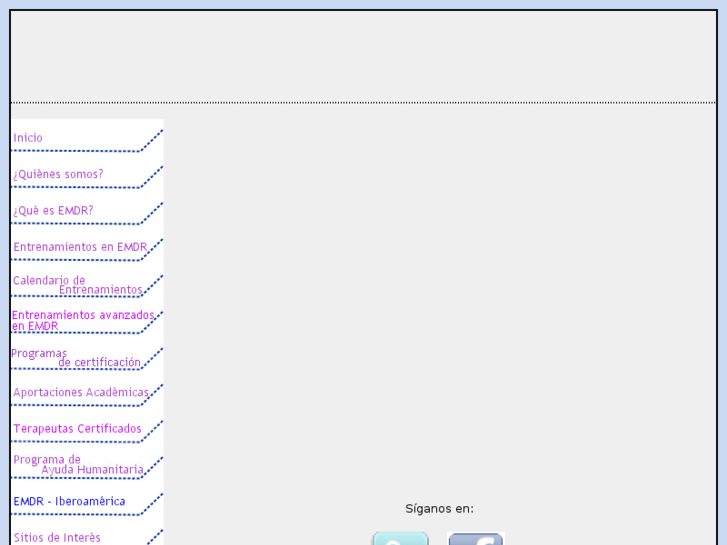The width and height of the screenshot is (727, 545).
Task: Open the Facebook follow icon
Action: [476, 539]
